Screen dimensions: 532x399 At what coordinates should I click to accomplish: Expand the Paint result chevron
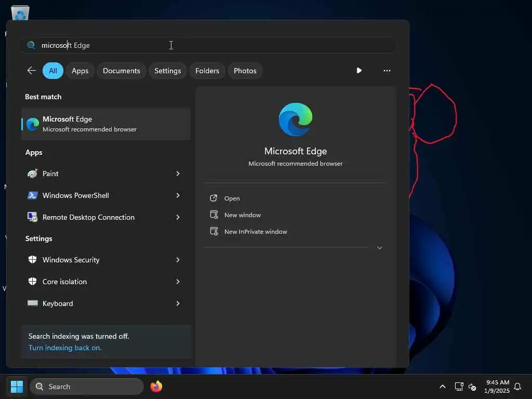[178, 174]
